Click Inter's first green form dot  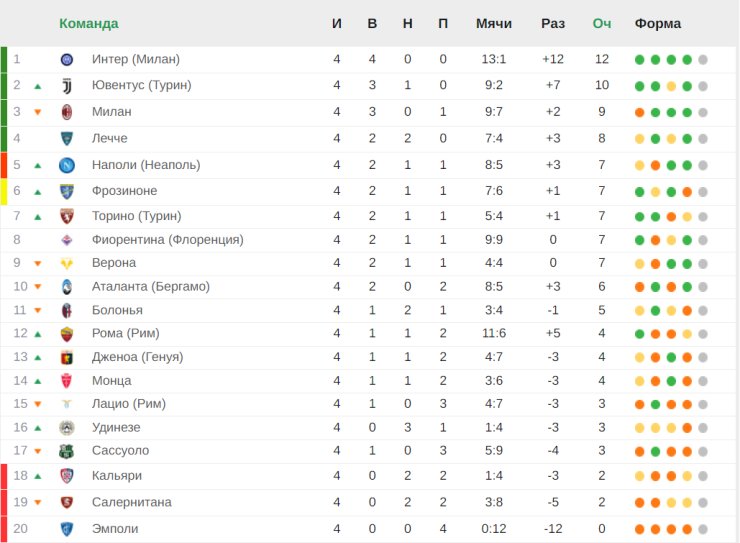639,60
